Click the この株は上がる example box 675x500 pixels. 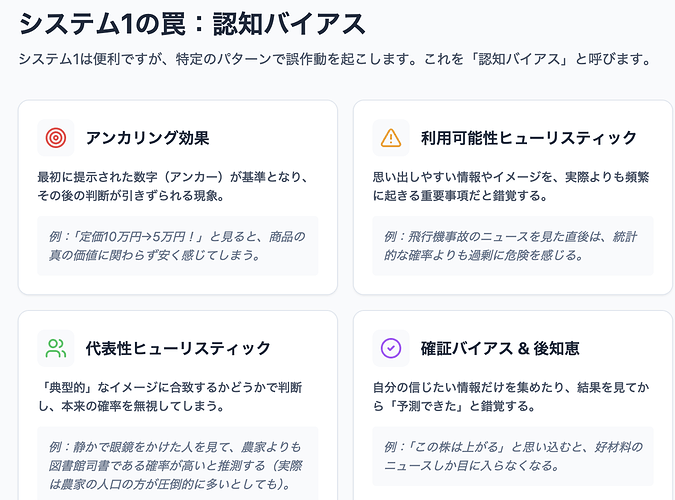[x=512, y=455]
